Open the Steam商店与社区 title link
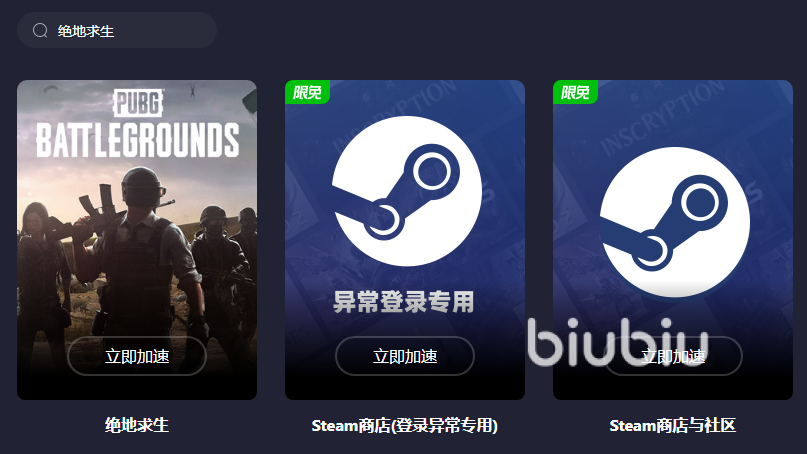 pos(673,426)
